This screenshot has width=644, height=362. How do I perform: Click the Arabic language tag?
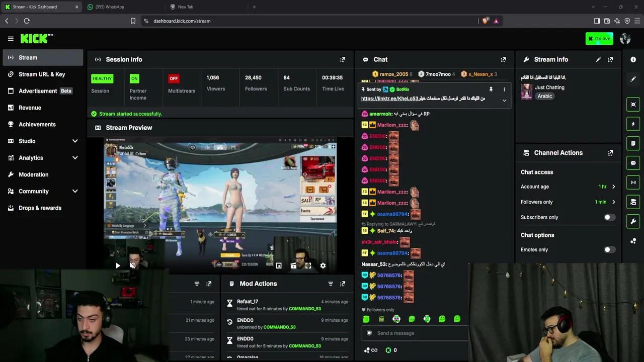[545, 96]
